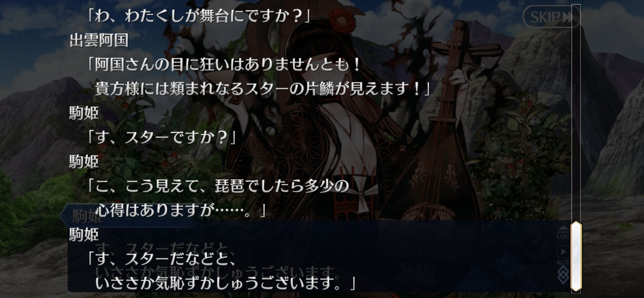
Task: Tap 駒姫 name above す、スターですか？
Action: (84, 113)
